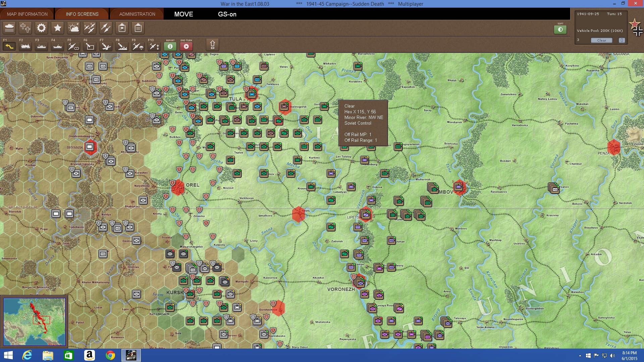This screenshot has width=644, height=362.
Task: Select the F9 air transport parachute icon
Action: pos(138,46)
